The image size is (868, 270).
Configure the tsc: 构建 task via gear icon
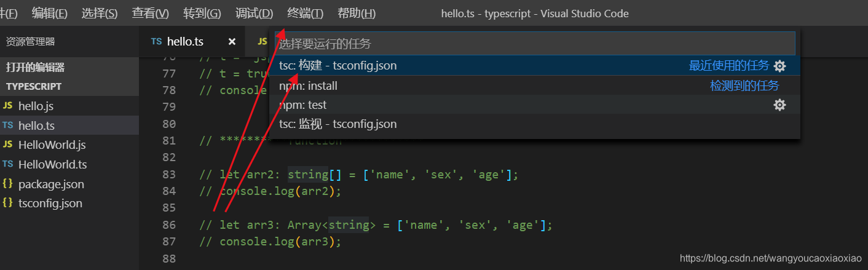tap(779, 66)
